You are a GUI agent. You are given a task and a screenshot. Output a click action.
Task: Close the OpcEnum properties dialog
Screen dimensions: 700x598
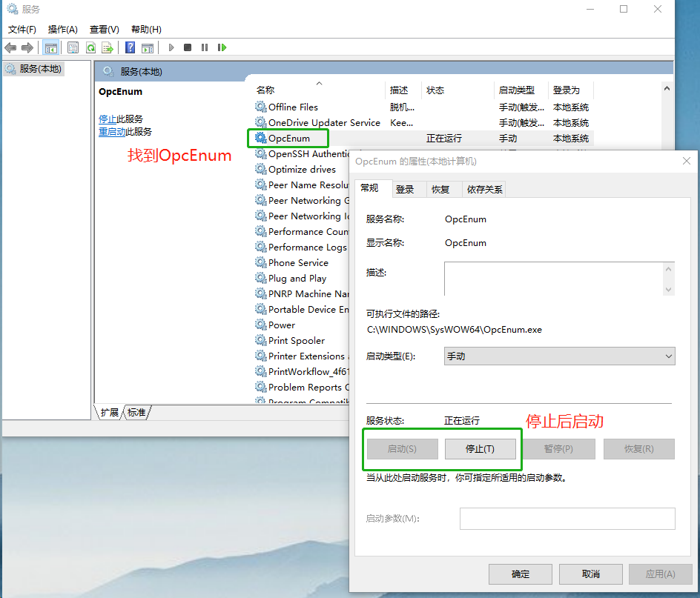click(687, 161)
